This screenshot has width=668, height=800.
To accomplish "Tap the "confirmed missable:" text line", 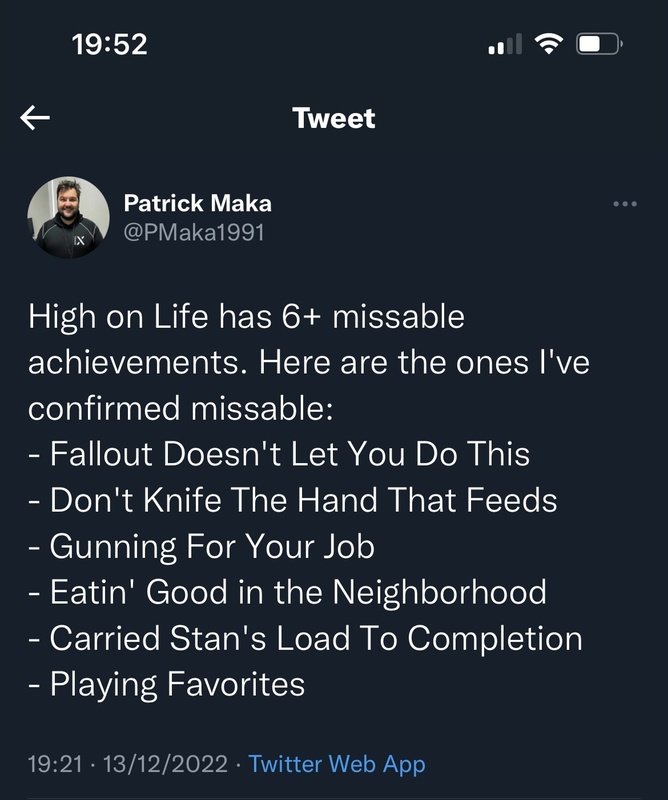I will point(171,409).
